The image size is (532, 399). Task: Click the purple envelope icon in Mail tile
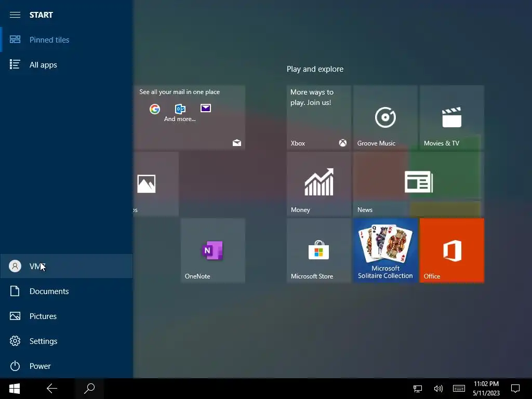(x=206, y=108)
